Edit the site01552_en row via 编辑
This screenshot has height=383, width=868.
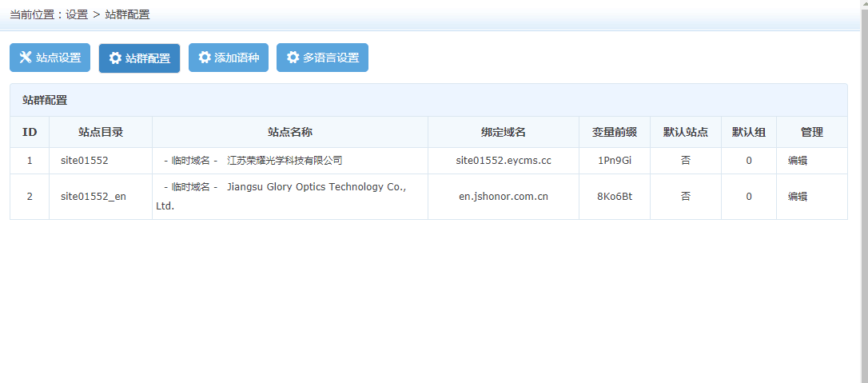[798, 197]
